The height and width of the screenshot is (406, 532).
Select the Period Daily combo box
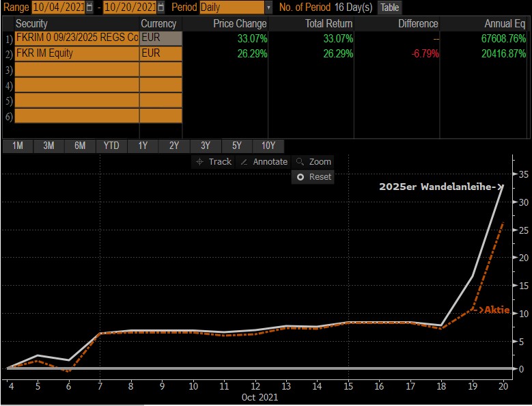click(x=232, y=7)
